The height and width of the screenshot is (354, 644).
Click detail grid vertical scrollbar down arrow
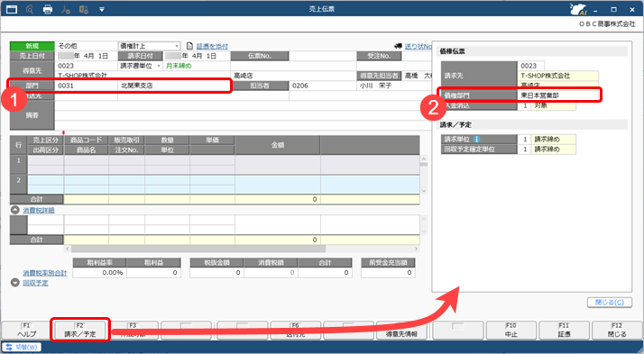click(x=424, y=191)
